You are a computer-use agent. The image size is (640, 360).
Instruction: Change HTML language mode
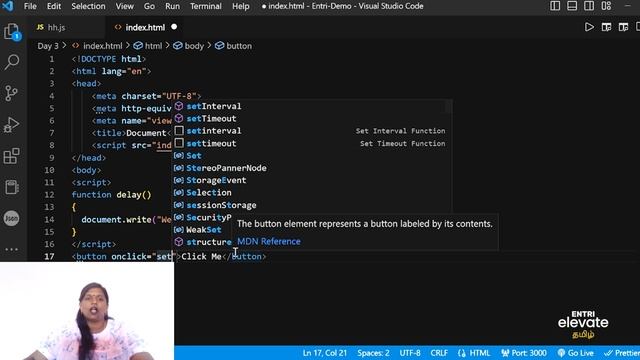coord(474,353)
